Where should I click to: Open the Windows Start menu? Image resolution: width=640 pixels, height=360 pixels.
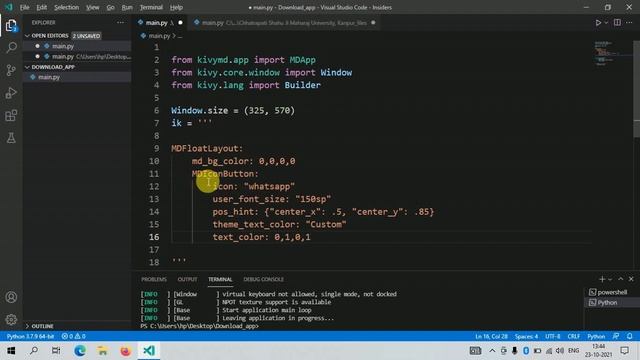tap(11, 351)
